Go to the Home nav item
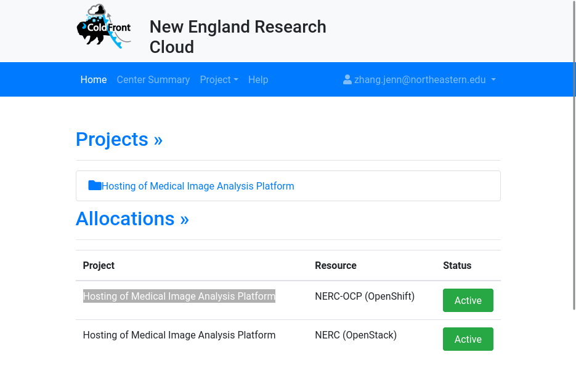This screenshot has width=576, height=392. click(94, 79)
